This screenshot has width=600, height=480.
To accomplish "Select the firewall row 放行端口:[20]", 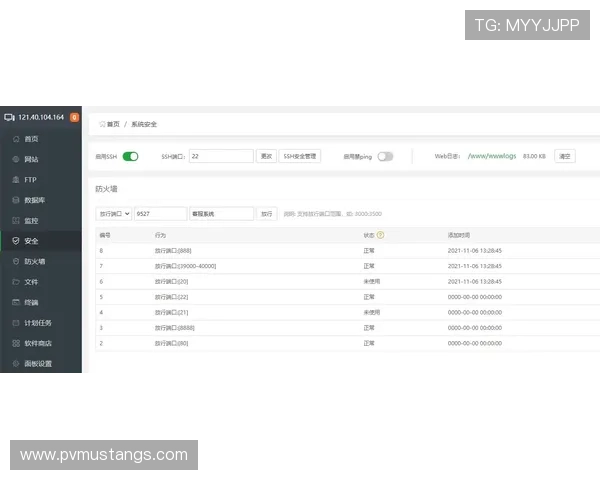I will (x=347, y=281).
